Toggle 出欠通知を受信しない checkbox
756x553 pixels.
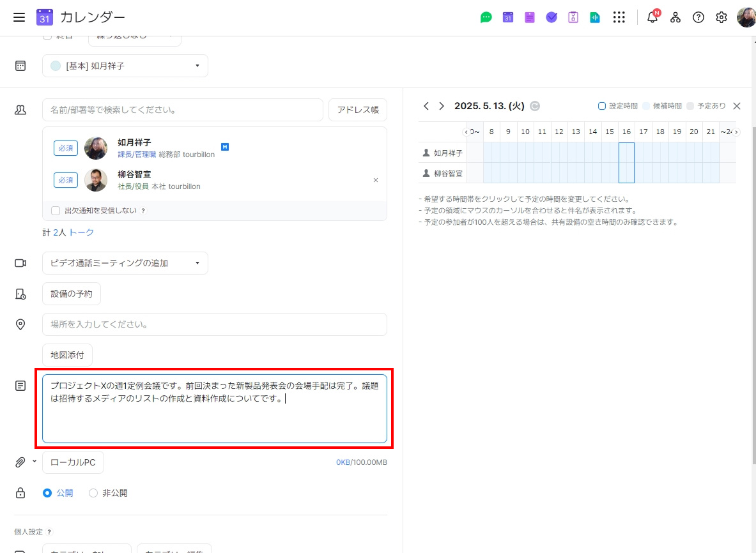click(56, 211)
